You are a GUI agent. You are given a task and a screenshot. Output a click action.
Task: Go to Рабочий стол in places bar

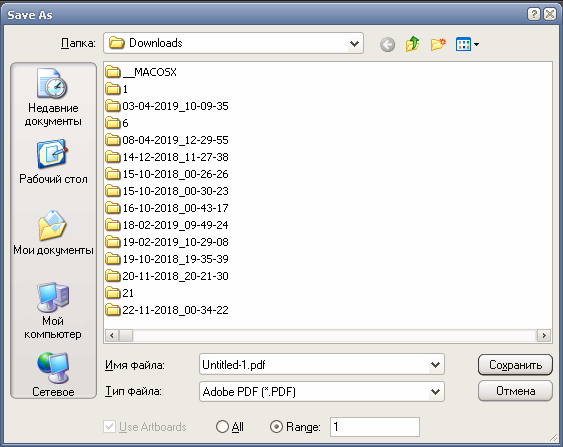[53, 162]
